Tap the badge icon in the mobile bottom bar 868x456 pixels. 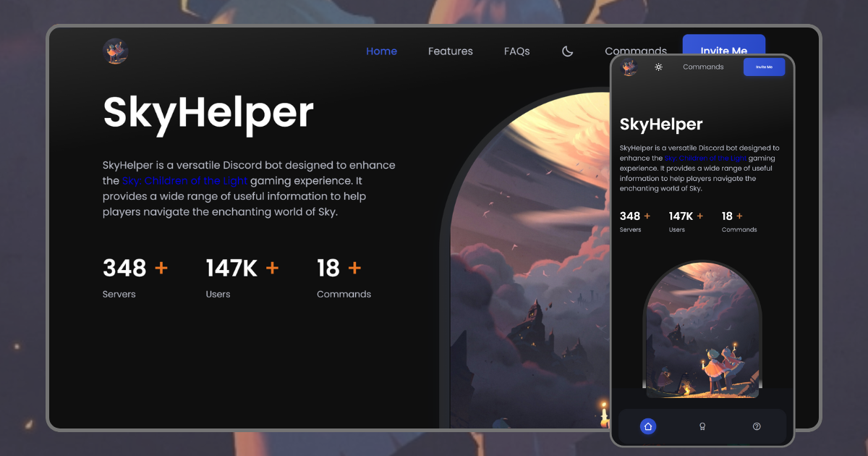702,426
